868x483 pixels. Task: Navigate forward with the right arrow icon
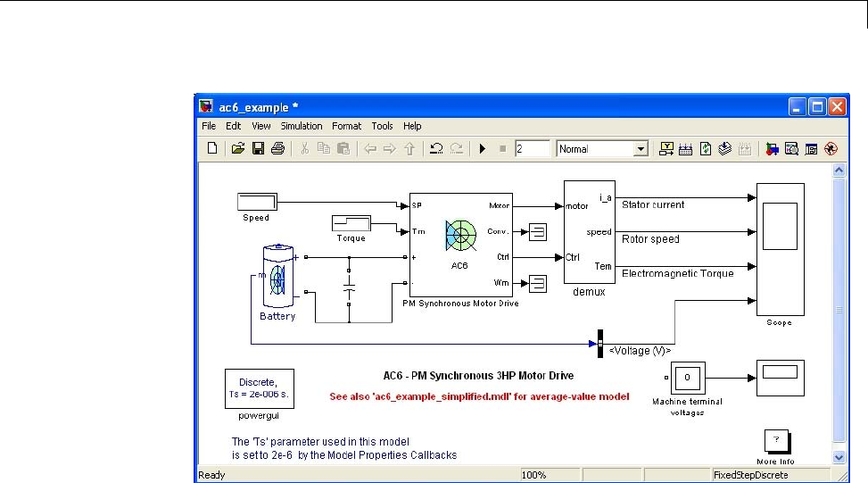click(390, 148)
